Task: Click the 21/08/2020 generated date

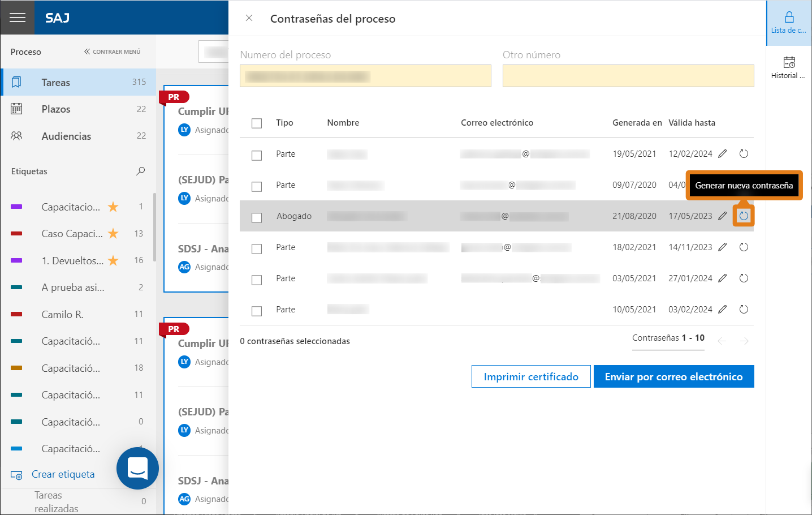Action: (634, 216)
